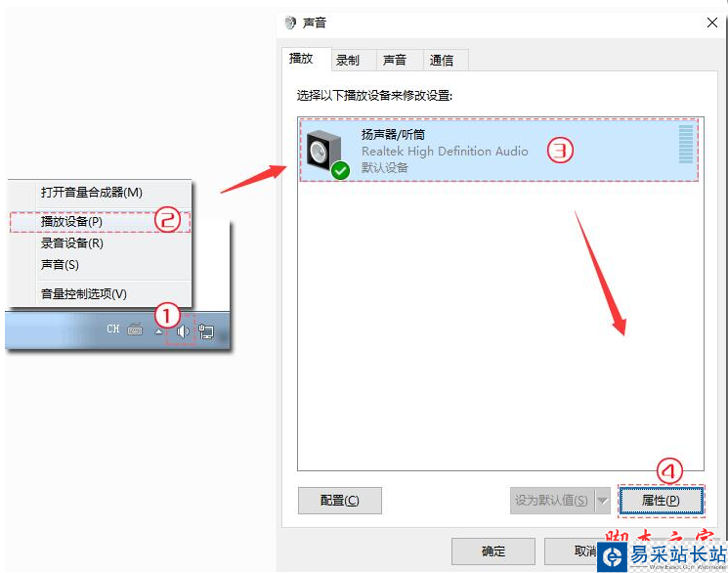The width and height of the screenshot is (728, 573).
Task: Click the 属性(P) button
Action: tap(662, 501)
